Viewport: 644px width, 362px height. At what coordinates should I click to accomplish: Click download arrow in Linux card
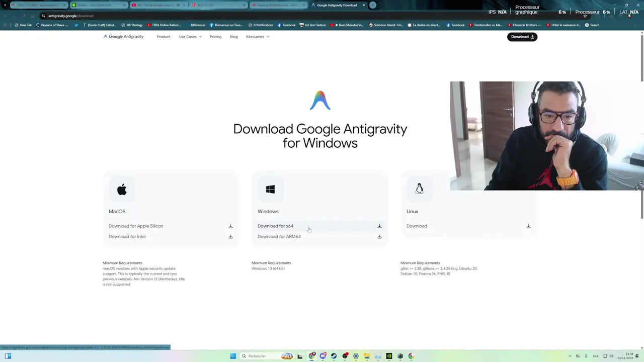[528, 226]
